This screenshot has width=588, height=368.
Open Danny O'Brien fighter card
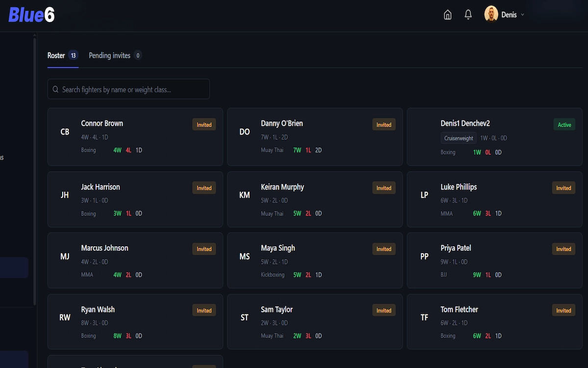pos(315,137)
